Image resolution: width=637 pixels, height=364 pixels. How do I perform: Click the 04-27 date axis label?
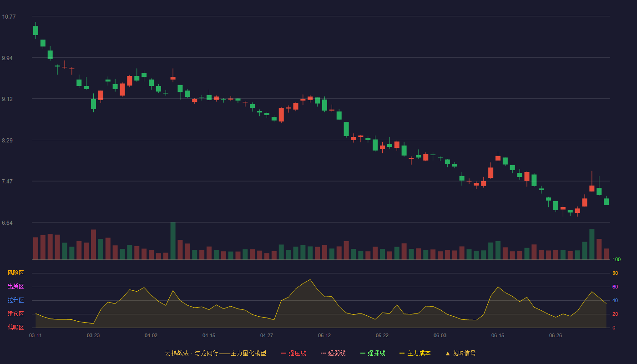tap(267, 335)
